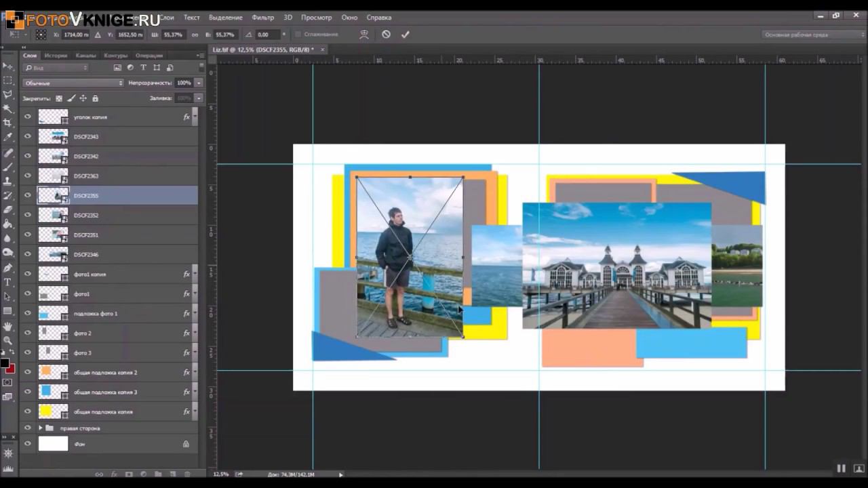Screen dimensions: 868x488
Task: Click the opacity value field
Action: (183, 83)
